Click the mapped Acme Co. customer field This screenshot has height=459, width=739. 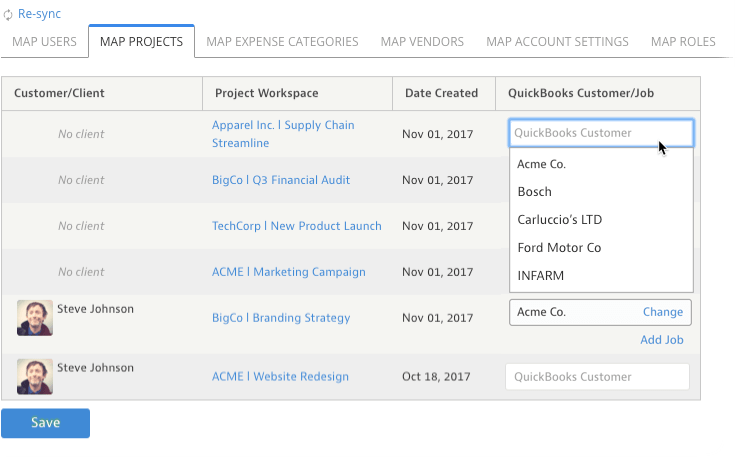[x=600, y=312]
